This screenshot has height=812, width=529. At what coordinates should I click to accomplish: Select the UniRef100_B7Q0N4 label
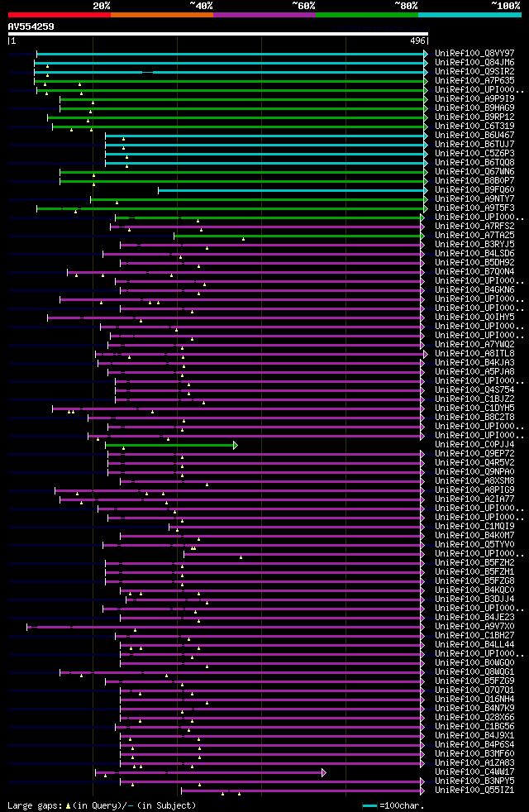474,272
